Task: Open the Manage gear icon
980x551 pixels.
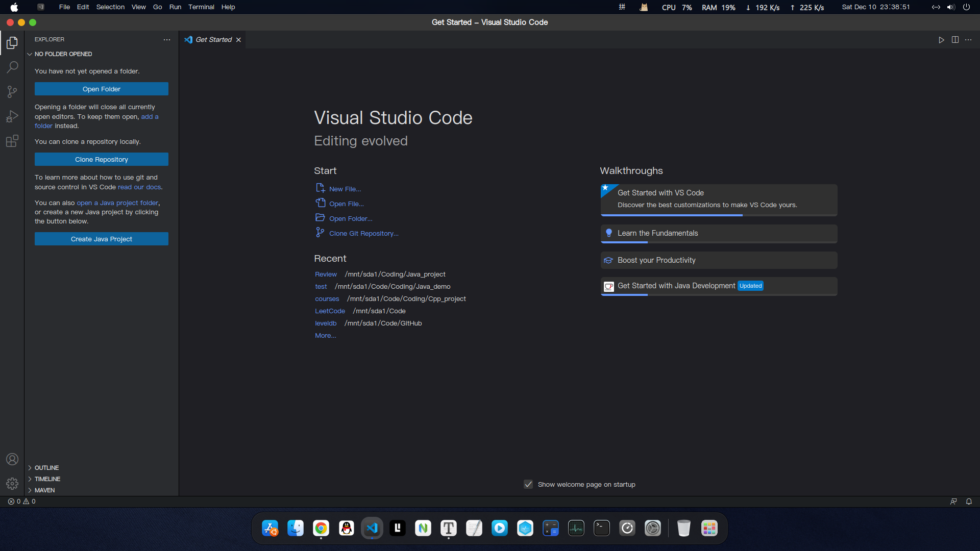Action: pos(12,484)
